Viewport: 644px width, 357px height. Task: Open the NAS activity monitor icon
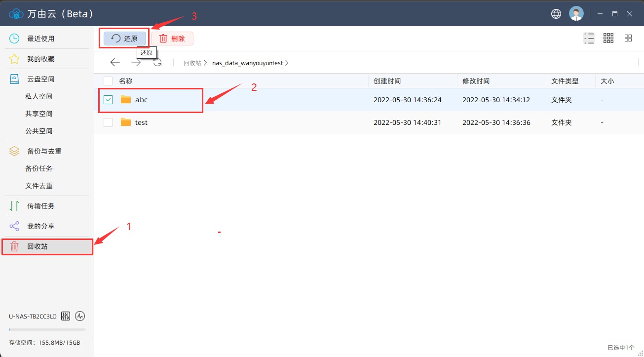tap(80, 316)
